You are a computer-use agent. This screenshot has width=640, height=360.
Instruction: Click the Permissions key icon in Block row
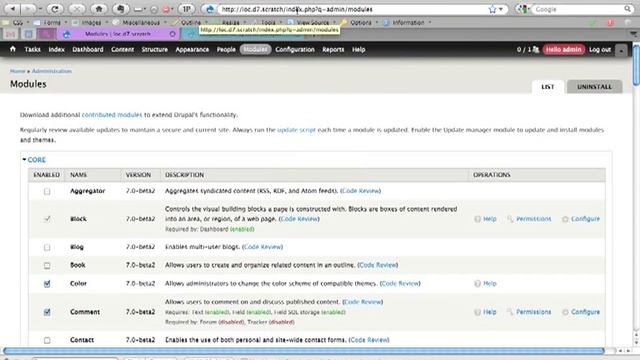(x=510, y=219)
